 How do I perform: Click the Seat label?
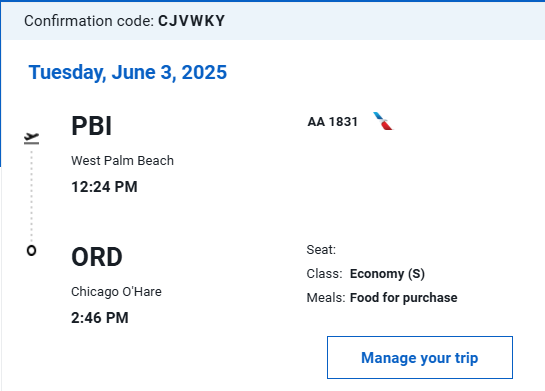pos(321,250)
